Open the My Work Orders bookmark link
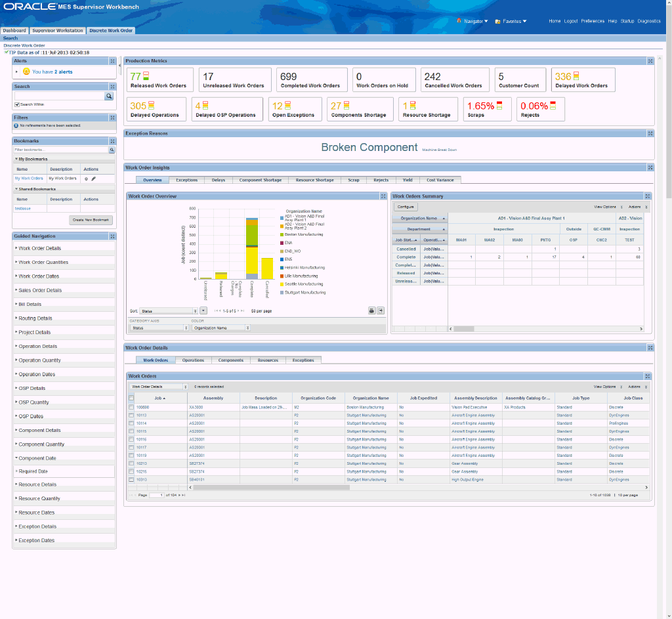Image resolution: width=672 pixels, height=619 pixels. (x=29, y=179)
